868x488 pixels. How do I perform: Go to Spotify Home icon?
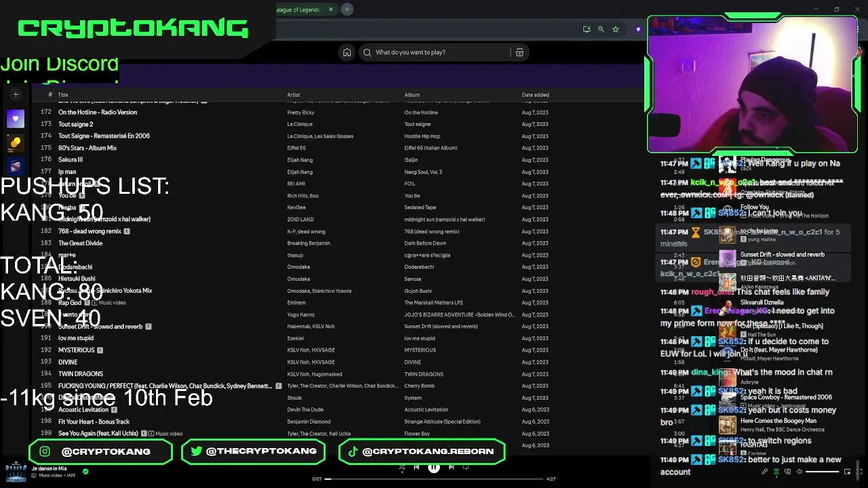click(x=347, y=52)
